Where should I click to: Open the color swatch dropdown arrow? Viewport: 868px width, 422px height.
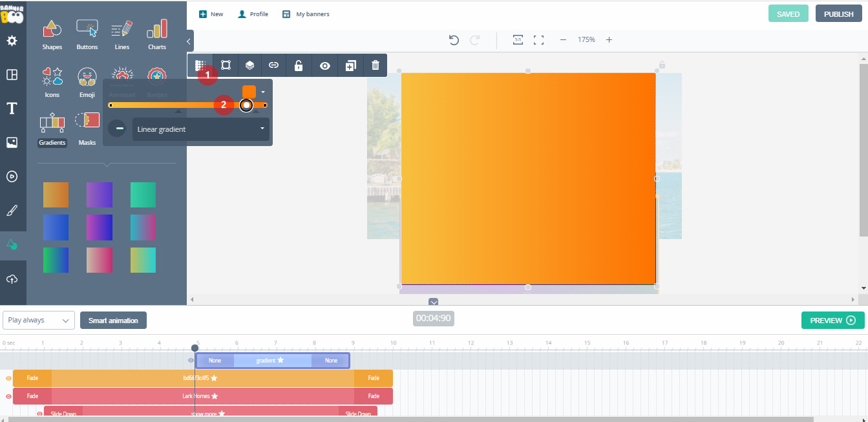click(x=263, y=92)
